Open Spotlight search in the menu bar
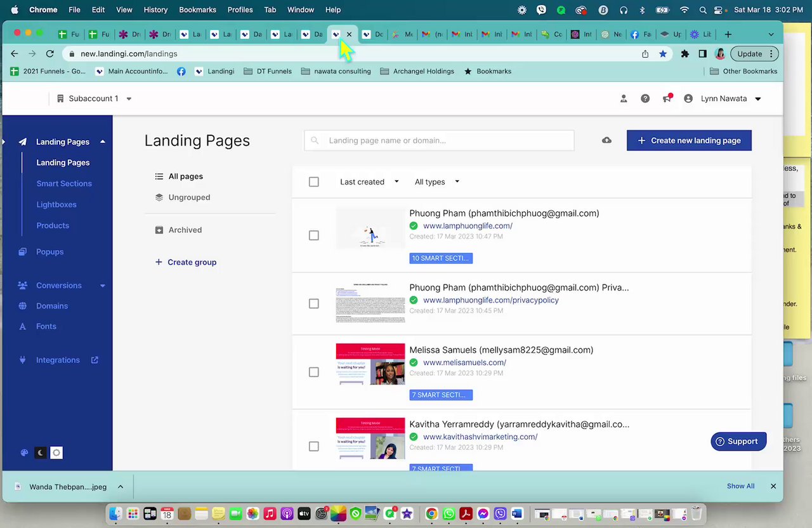Screen dimensions: 812x528 coord(703,10)
